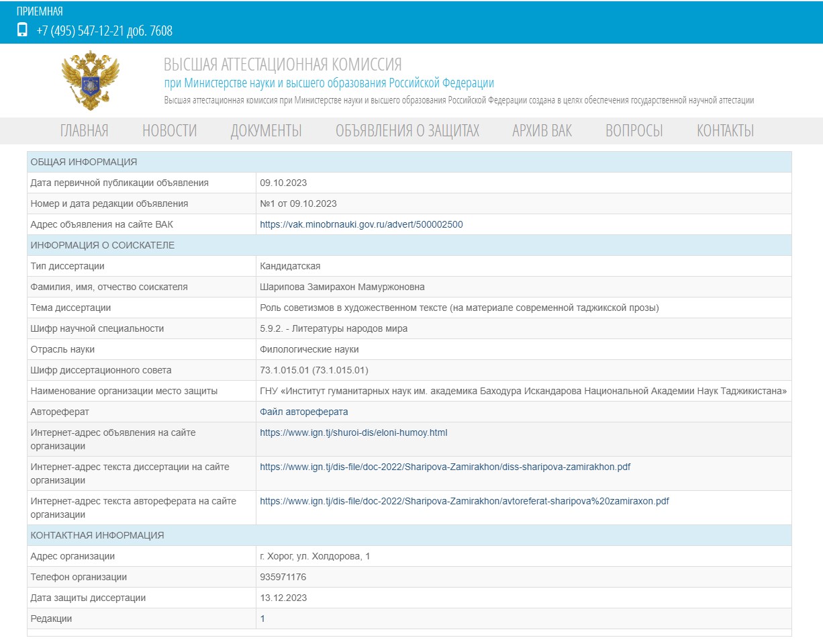Select the ВОПРОСЫ menu item
The image size is (823, 644).
click(x=634, y=131)
